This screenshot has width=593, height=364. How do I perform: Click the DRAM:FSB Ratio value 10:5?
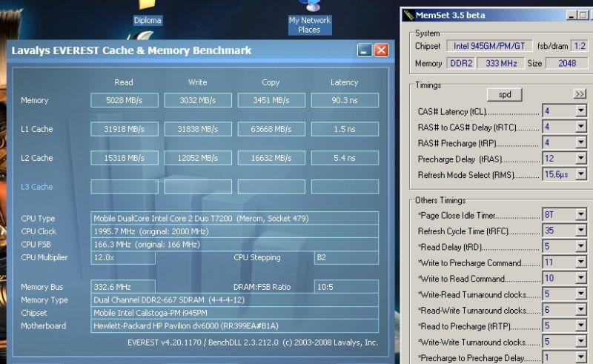pos(346,287)
